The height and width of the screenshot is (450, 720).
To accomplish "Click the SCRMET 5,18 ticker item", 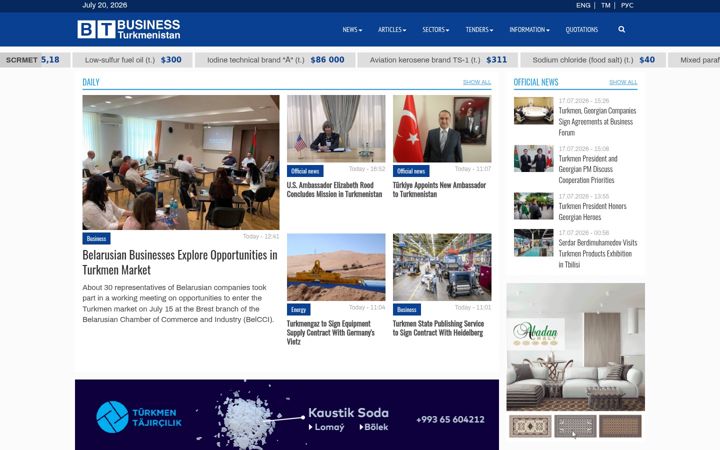I will click(x=35, y=60).
